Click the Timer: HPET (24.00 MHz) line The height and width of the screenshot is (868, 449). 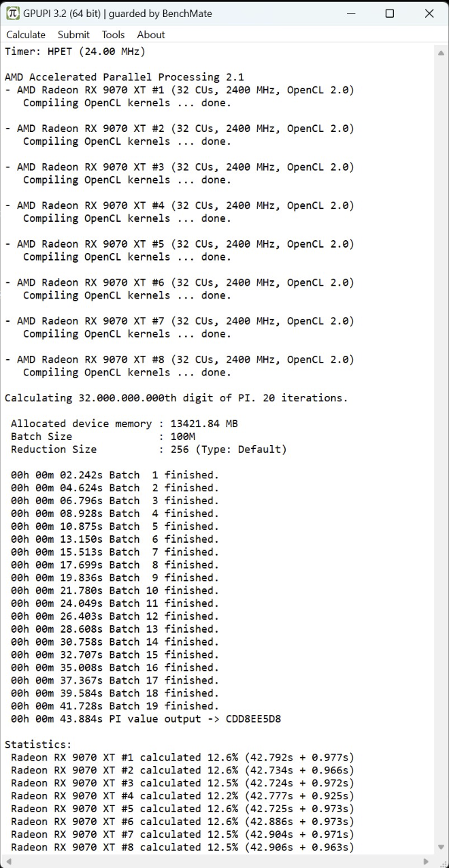(75, 51)
